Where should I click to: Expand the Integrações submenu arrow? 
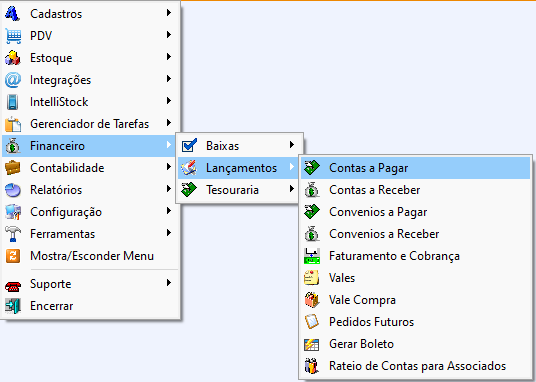tap(169, 79)
